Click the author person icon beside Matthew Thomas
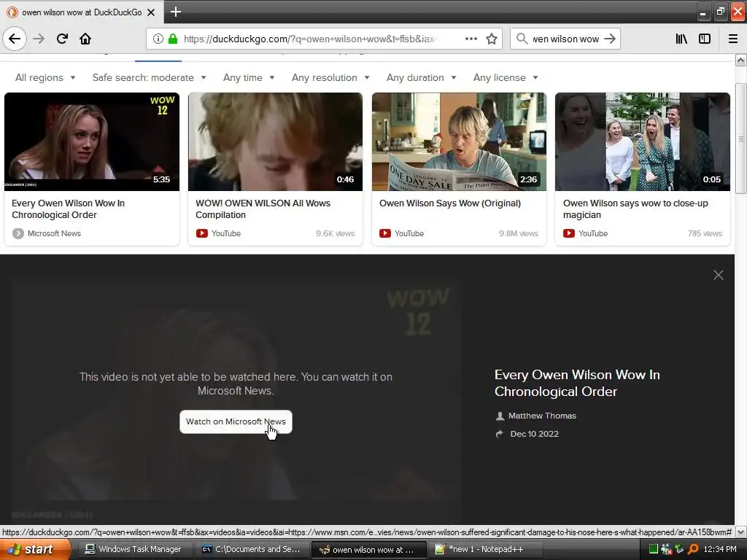747x560 pixels. (x=500, y=416)
